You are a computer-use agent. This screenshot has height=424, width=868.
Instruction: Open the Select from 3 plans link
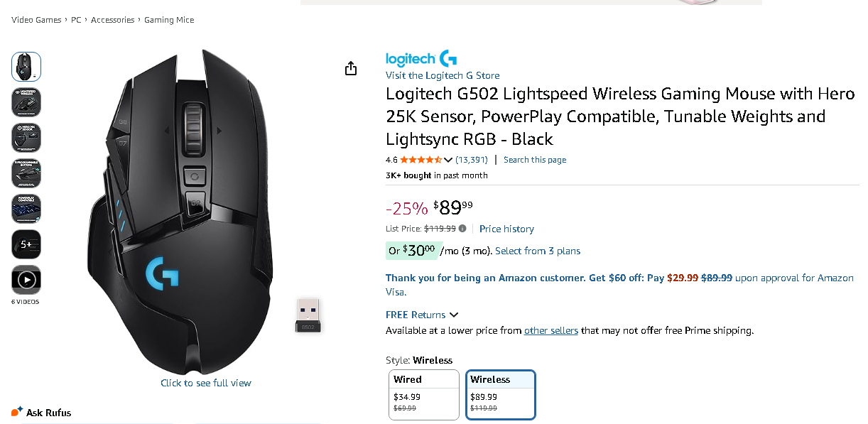pos(538,251)
